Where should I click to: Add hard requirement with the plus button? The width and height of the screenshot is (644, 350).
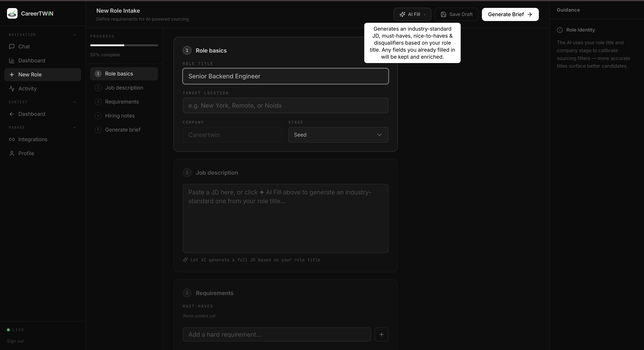coord(382,334)
